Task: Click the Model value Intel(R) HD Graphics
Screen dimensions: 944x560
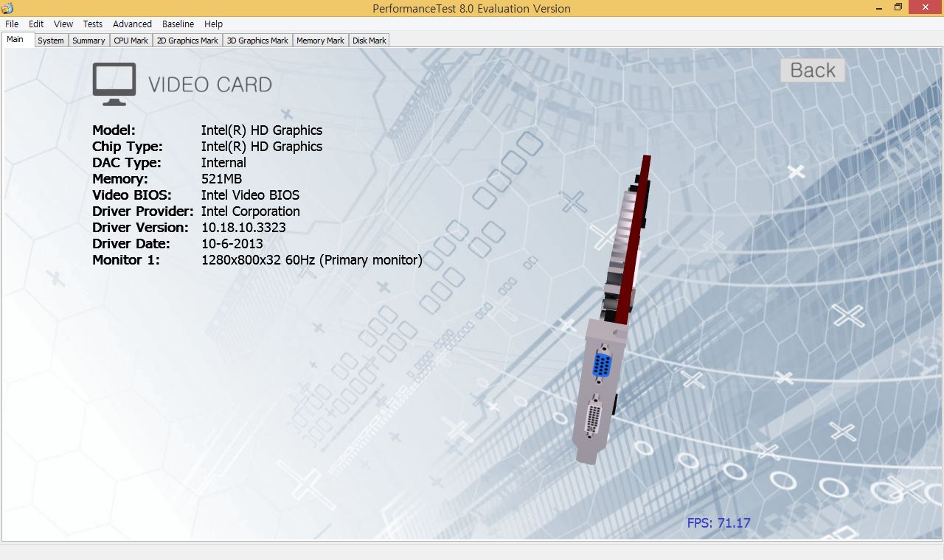Action: 262,130
